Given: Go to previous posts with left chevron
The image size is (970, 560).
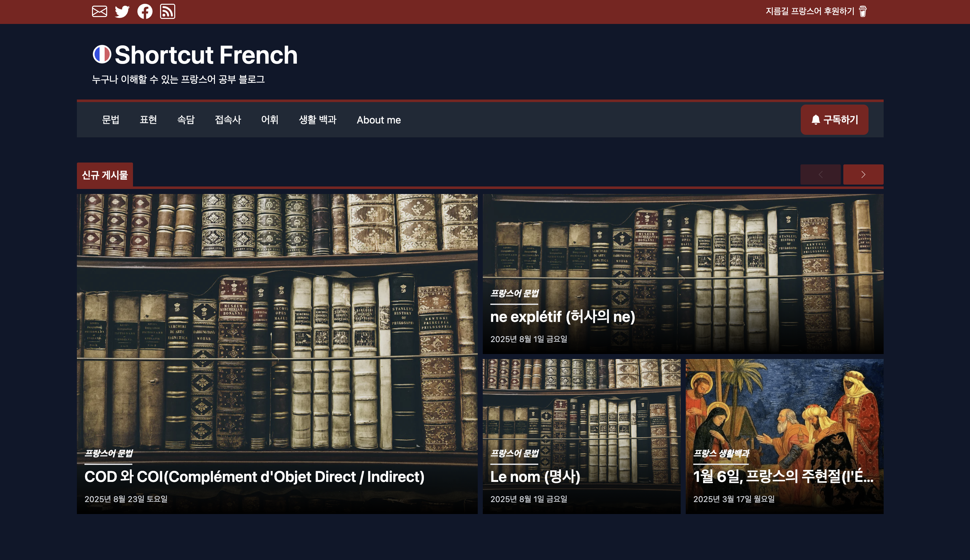Looking at the screenshot, I should click(x=820, y=174).
